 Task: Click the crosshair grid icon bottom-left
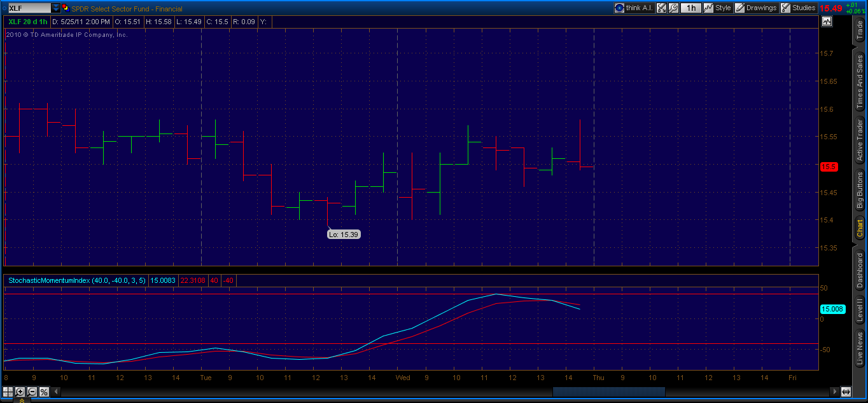coord(8,392)
